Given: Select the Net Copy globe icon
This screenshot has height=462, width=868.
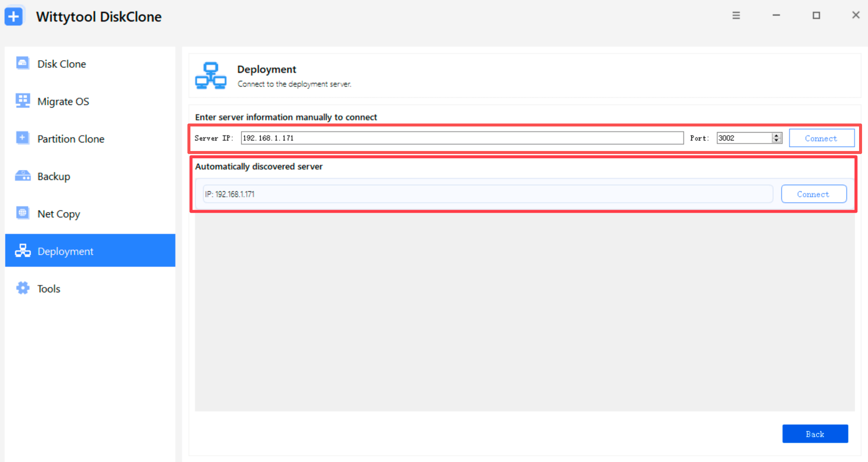Looking at the screenshot, I should (x=22, y=213).
